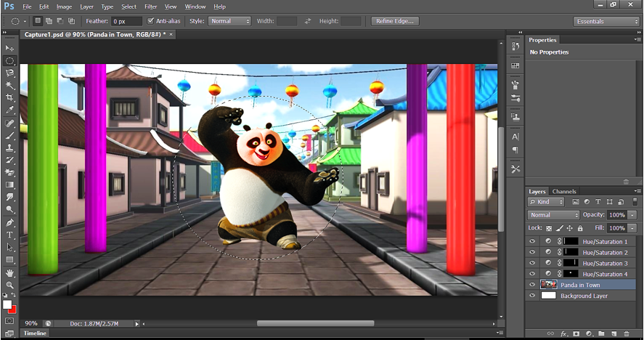The width and height of the screenshot is (644, 340).
Task: Open the Layers panel flyout menu
Action: pos(637,191)
